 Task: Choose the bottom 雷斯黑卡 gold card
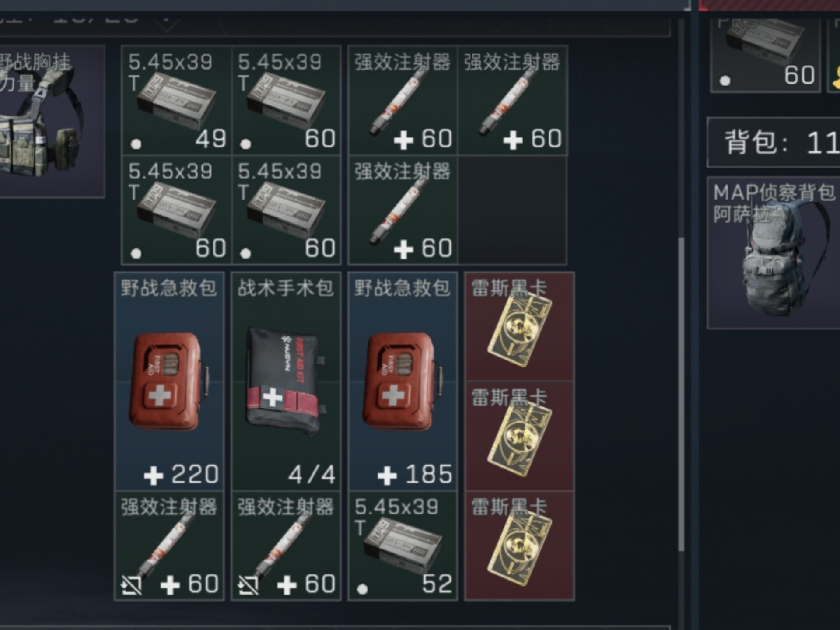[519, 546]
